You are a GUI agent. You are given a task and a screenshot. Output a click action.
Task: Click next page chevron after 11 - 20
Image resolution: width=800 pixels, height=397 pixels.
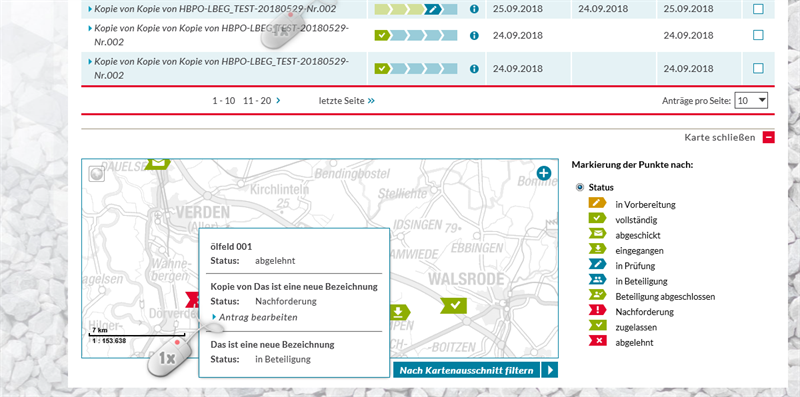pos(278,101)
